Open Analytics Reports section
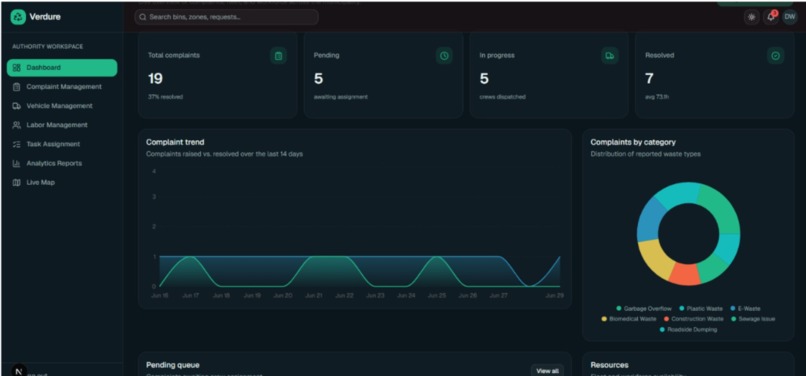This screenshot has width=806, height=376. pos(62,164)
